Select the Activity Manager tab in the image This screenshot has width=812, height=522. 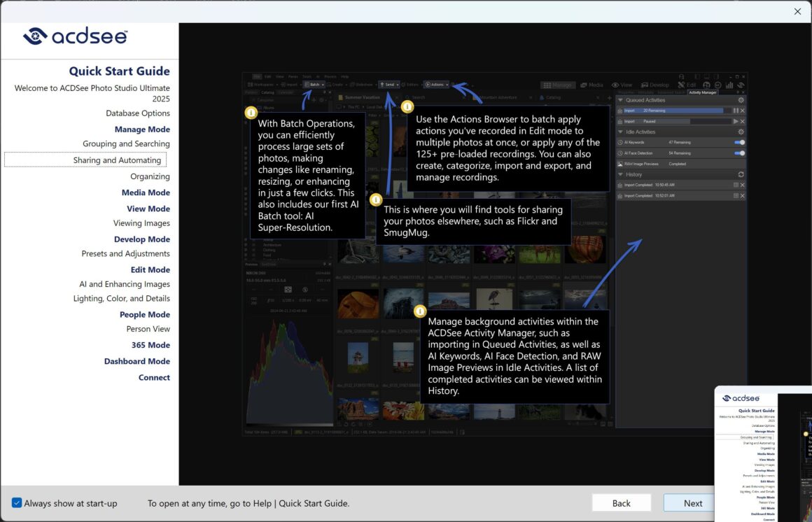click(702, 92)
